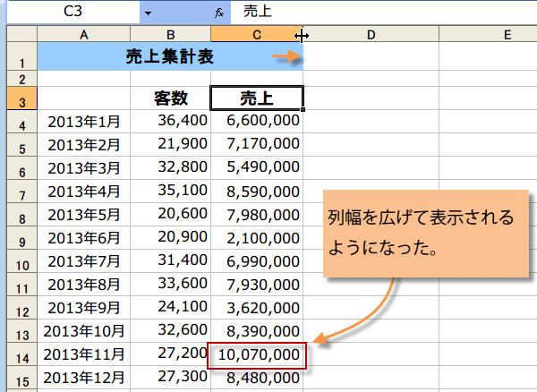The width and height of the screenshot is (537, 392).
Task: Click customer count cell 31,400
Action: [x=171, y=261]
